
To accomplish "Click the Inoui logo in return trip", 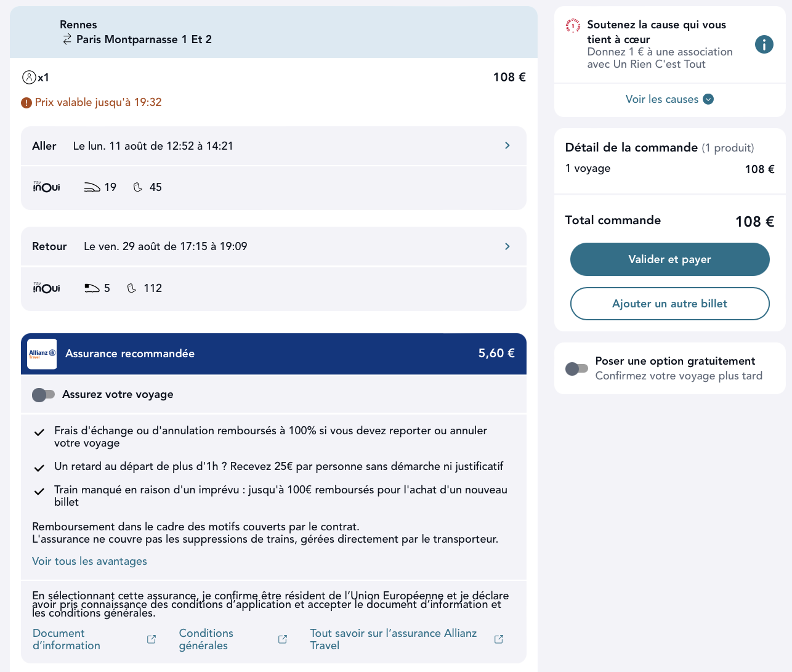I will click(x=46, y=288).
